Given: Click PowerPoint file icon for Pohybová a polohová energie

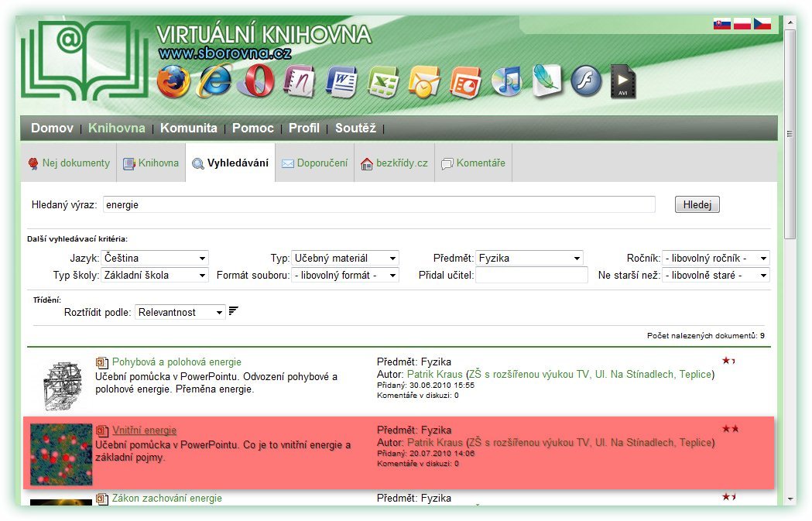Looking at the screenshot, I should [x=102, y=362].
